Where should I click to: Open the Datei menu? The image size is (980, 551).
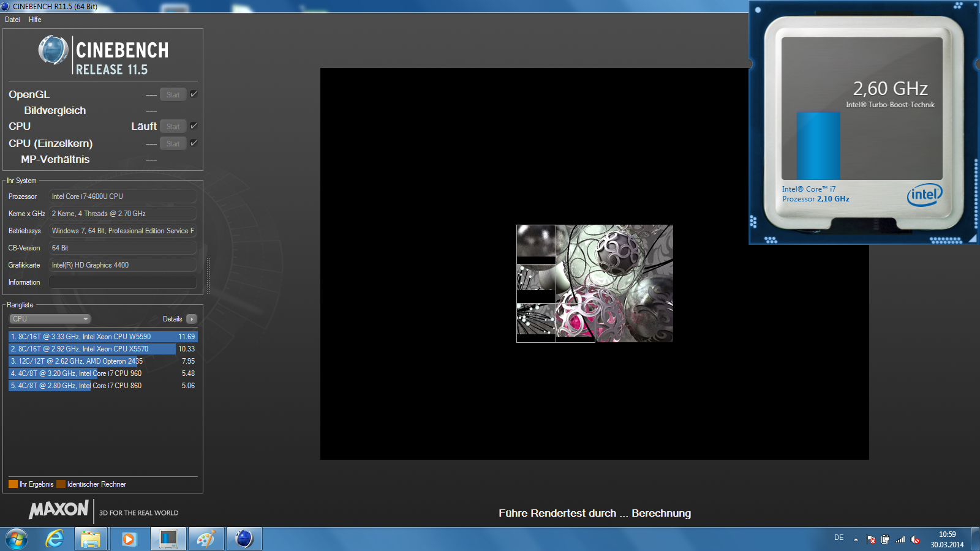pos(12,20)
